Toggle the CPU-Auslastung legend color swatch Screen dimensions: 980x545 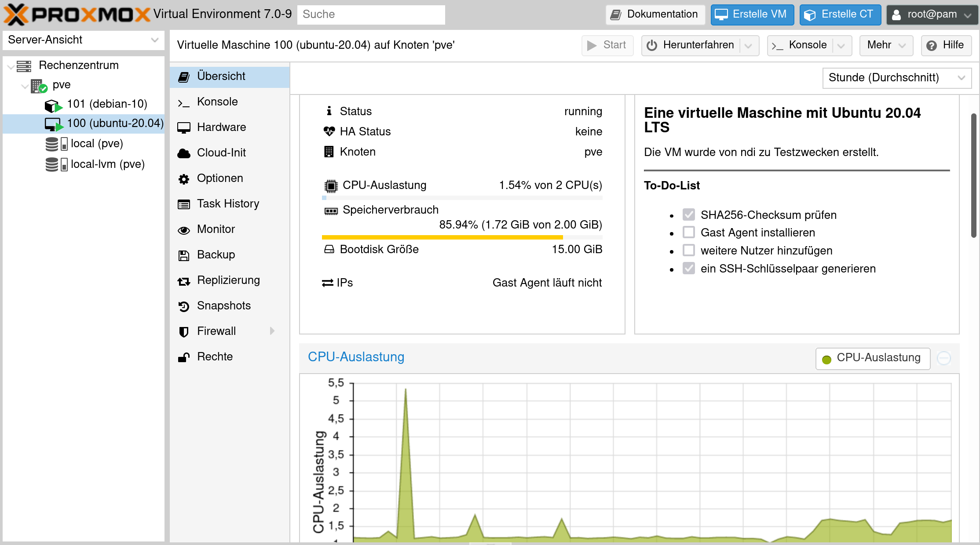point(826,359)
